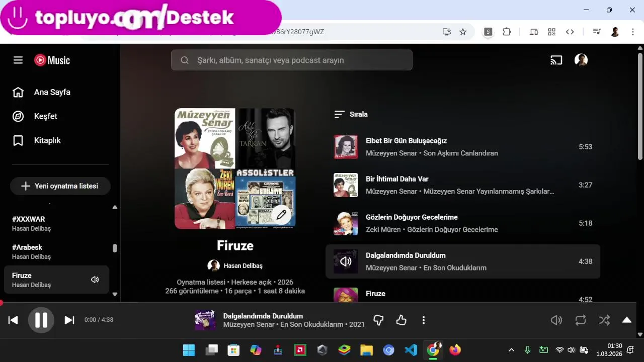This screenshot has height=362, width=644.
Task: Toggle shuffle mode
Action: coord(604,320)
